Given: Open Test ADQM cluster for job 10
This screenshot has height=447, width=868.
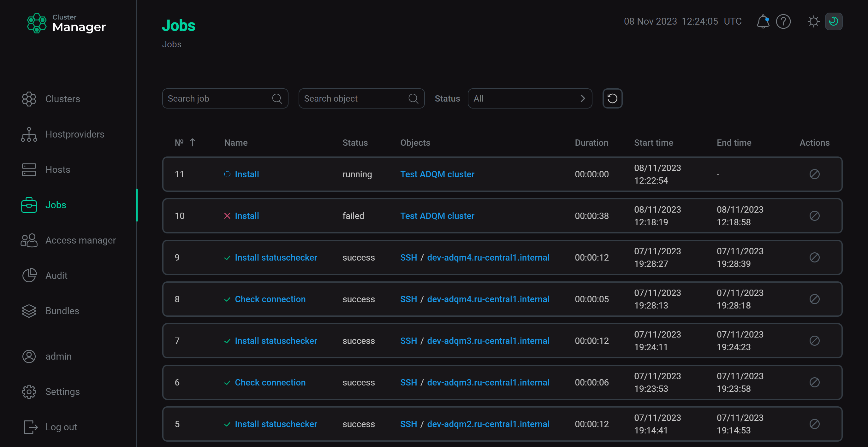Looking at the screenshot, I should [x=437, y=215].
